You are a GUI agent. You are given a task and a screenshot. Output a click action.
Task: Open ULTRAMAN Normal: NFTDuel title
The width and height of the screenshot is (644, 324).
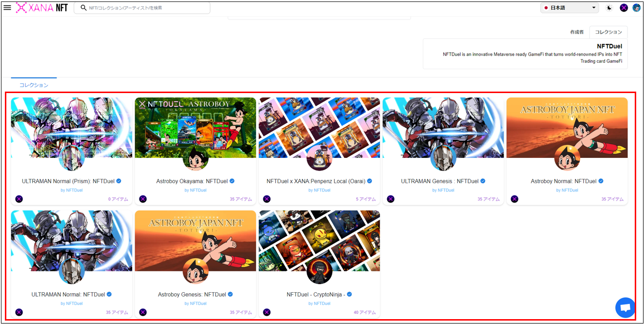click(68, 294)
